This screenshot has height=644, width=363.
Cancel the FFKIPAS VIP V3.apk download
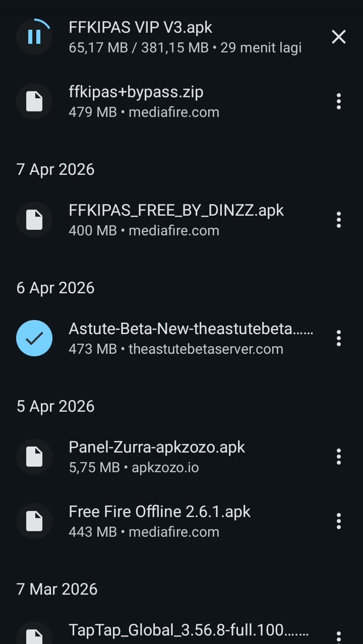point(339,37)
